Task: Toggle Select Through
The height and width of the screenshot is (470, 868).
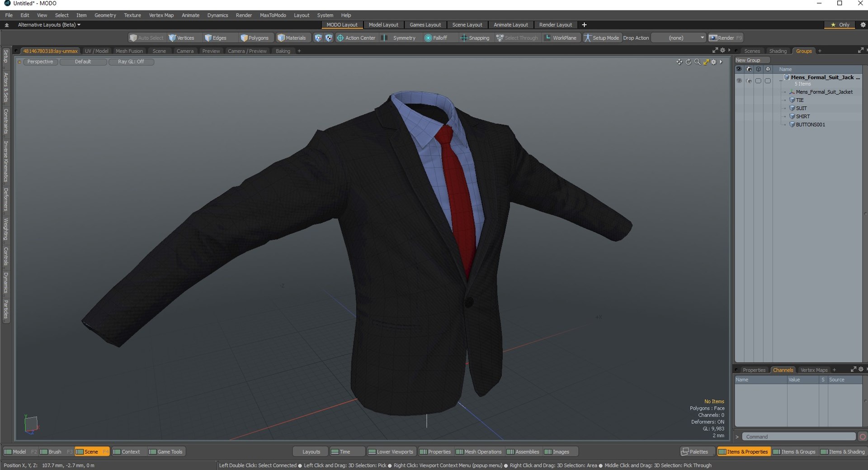Action: [517, 38]
